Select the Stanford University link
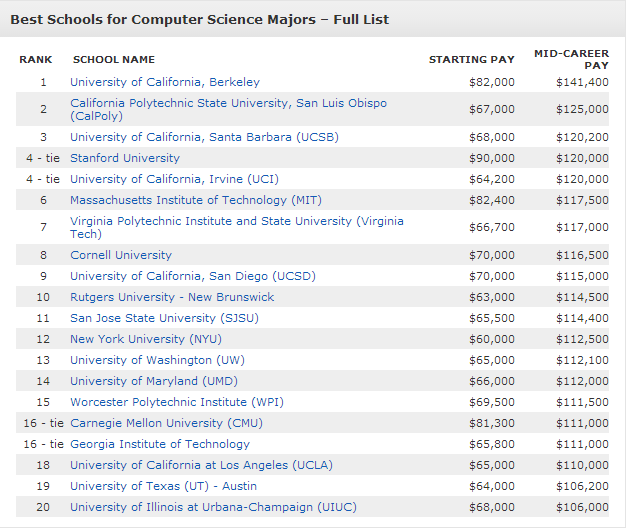627x531 pixels. tap(125, 158)
